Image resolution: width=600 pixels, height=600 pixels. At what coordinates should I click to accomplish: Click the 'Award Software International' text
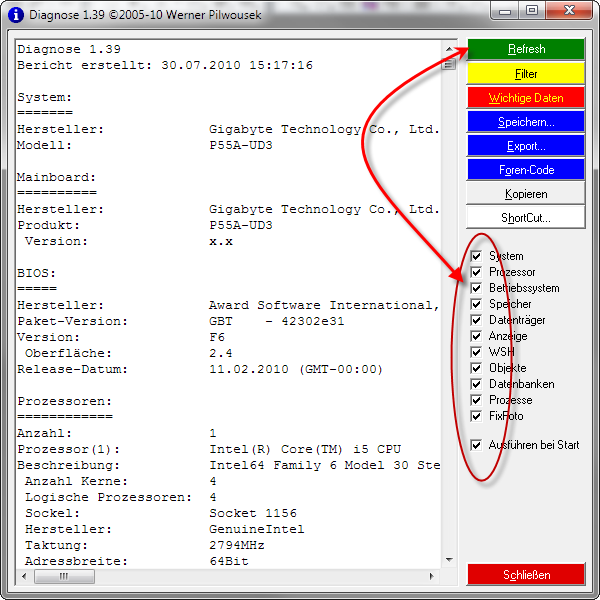pos(324,305)
